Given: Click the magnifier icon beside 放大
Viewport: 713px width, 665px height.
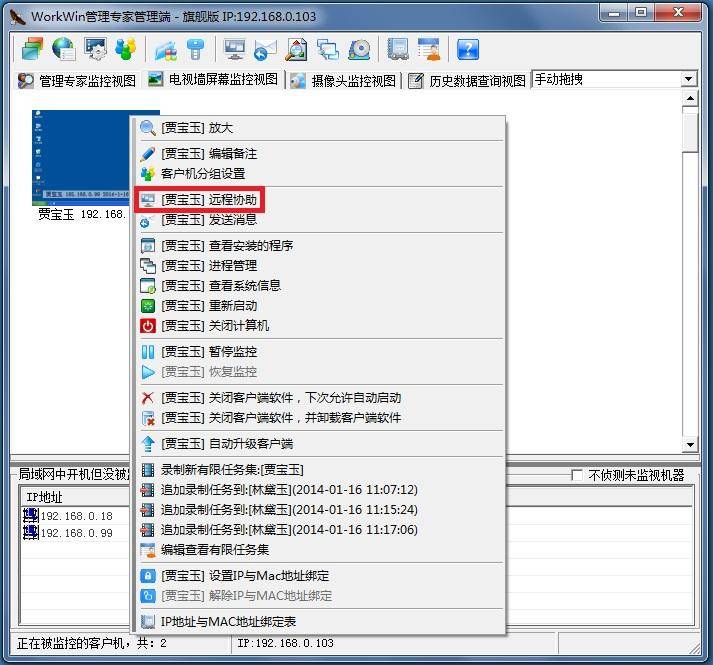Looking at the screenshot, I should click(x=148, y=128).
